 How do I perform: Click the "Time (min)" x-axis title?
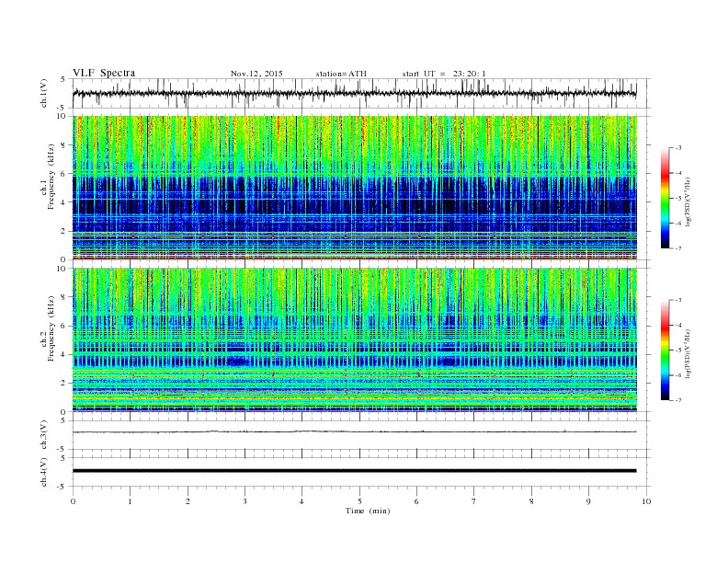click(368, 511)
